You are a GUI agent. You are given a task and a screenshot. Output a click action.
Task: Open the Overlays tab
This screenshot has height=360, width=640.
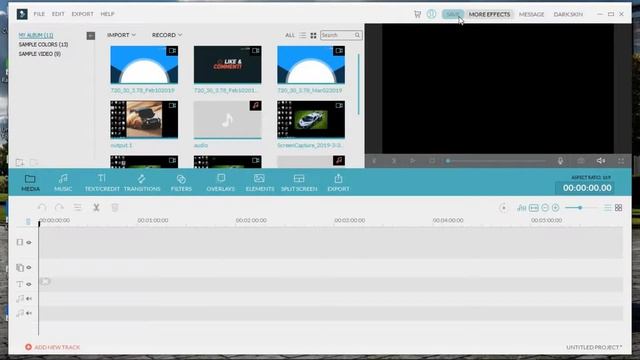[220, 182]
